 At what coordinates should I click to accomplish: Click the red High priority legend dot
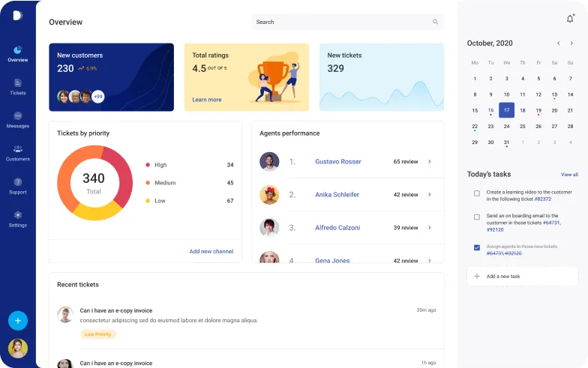point(148,165)
